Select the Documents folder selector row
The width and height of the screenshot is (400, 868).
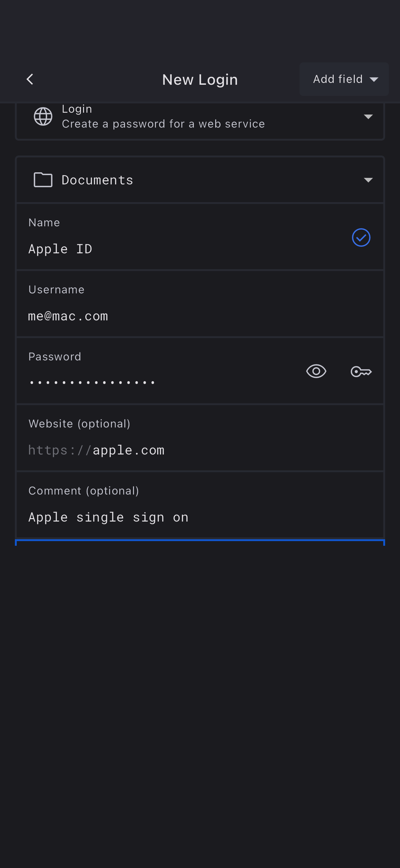[x=200, y=180]
